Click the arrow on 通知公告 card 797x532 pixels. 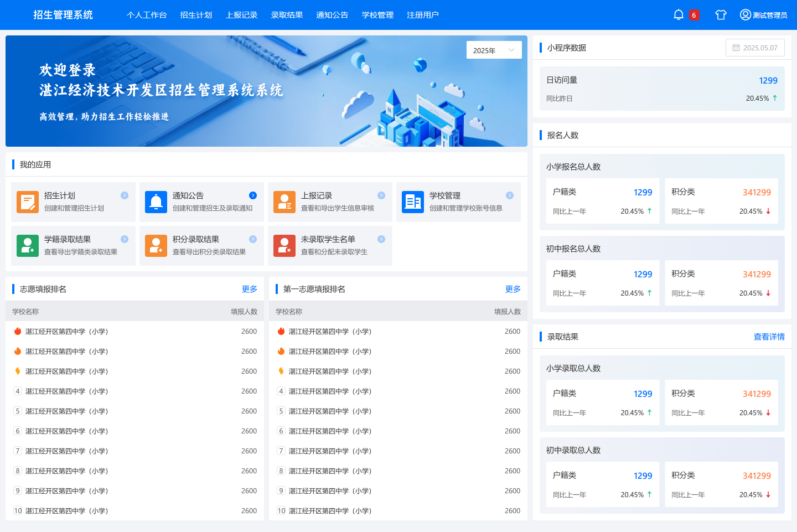253,195
